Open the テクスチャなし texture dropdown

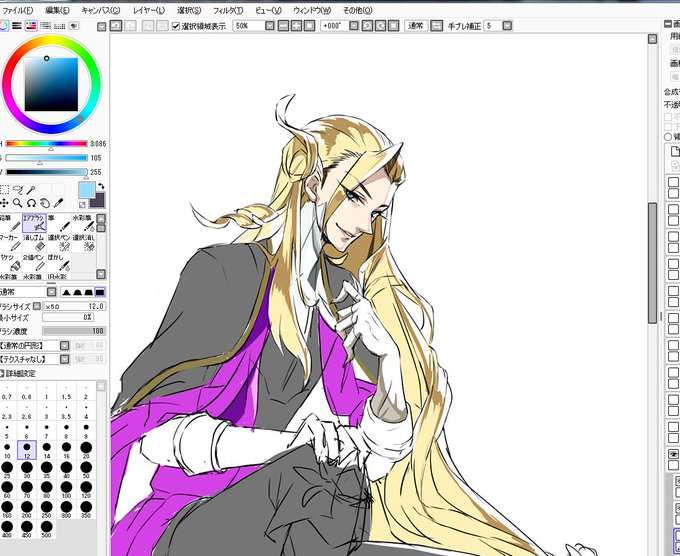coord(65,359)
